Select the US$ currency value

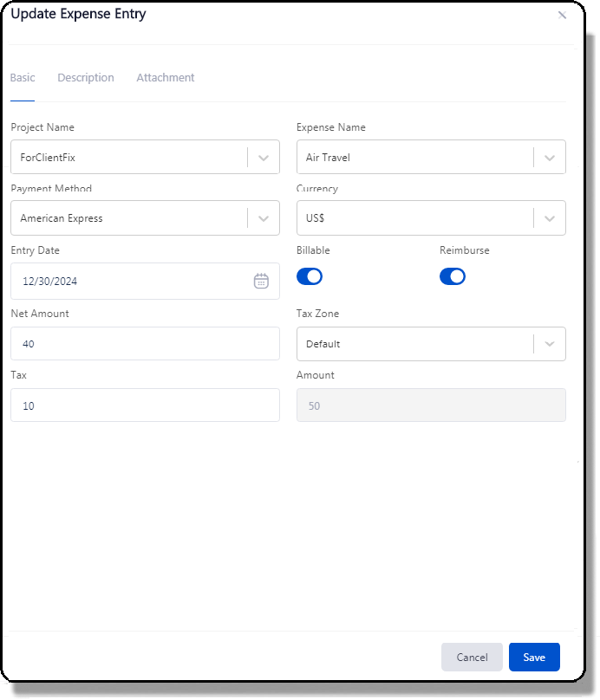315,218
